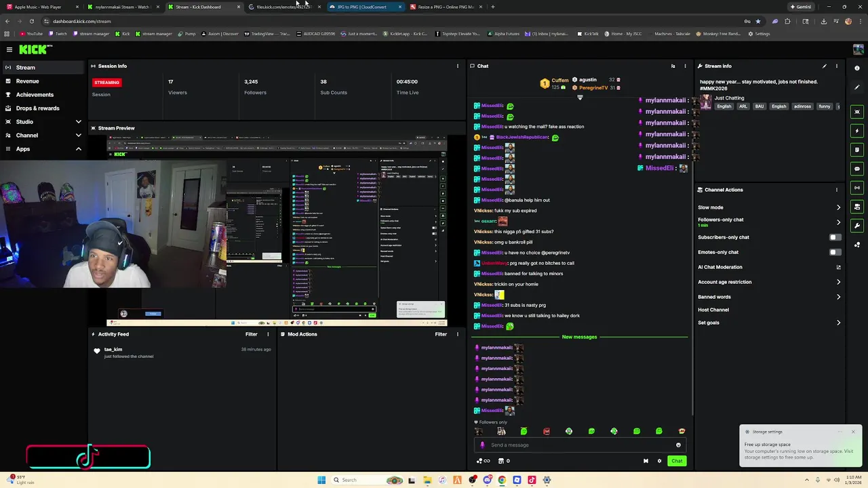Toggle Subscribers-only chat switch
This screenshot has width=868, height=488.
tap(835, 237)
